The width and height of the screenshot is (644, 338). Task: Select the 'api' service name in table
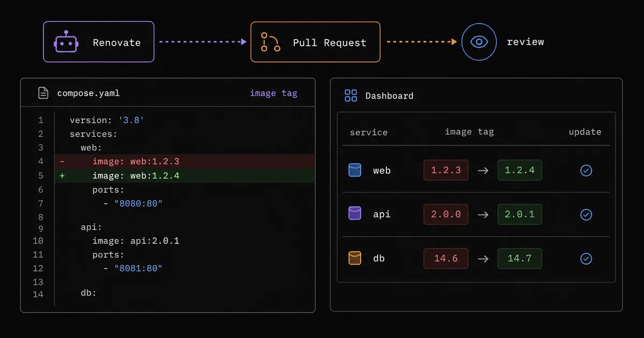coord(382,214)
